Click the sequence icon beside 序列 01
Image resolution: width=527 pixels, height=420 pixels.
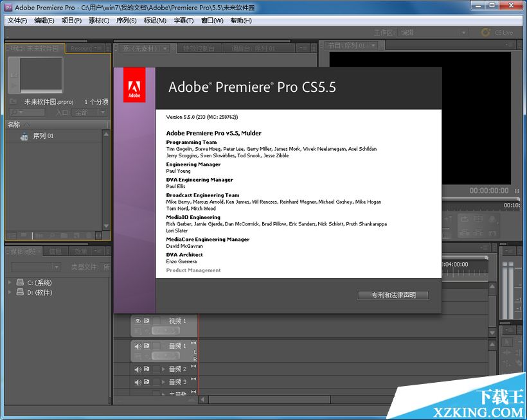(24, 136)
